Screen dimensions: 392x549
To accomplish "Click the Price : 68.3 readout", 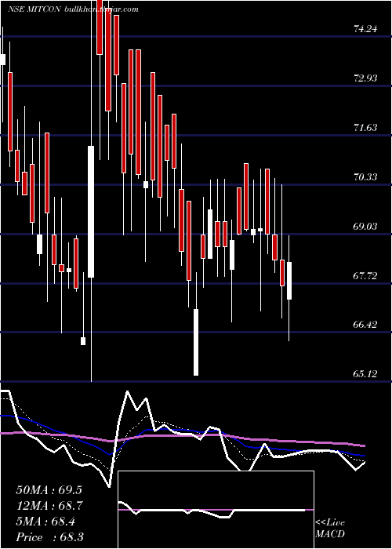I will (x=49, y=537).
